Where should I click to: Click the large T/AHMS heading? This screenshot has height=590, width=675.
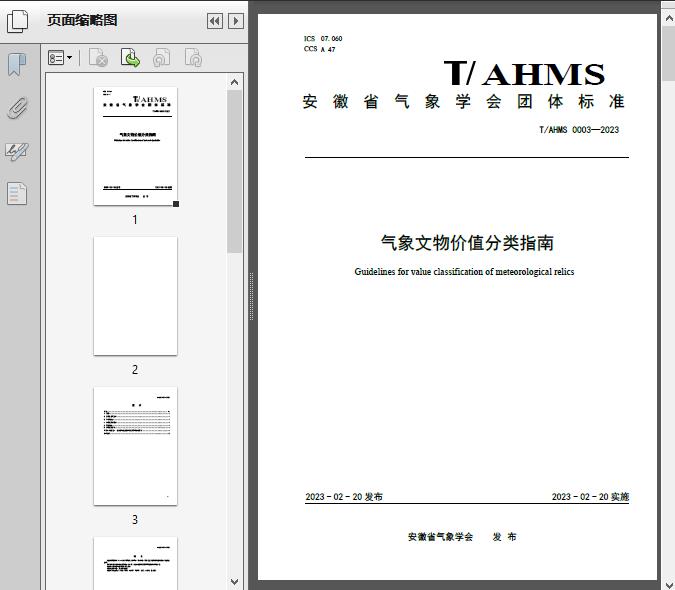[524, 74]
